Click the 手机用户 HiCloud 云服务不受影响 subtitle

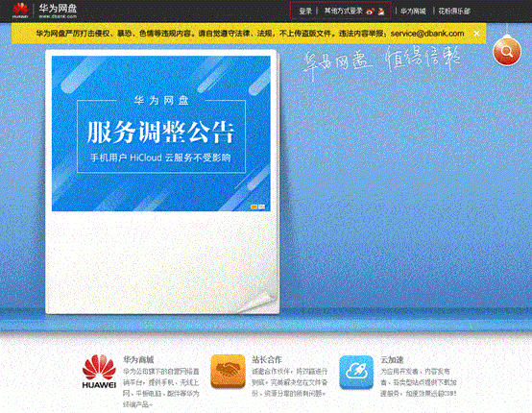[160, 158]
